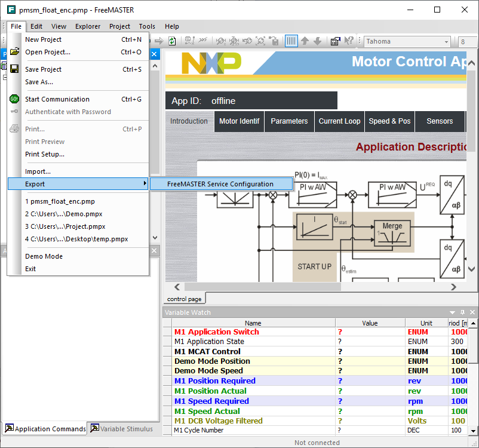Select the M1 Application Switch variable row

coord(216,332)
